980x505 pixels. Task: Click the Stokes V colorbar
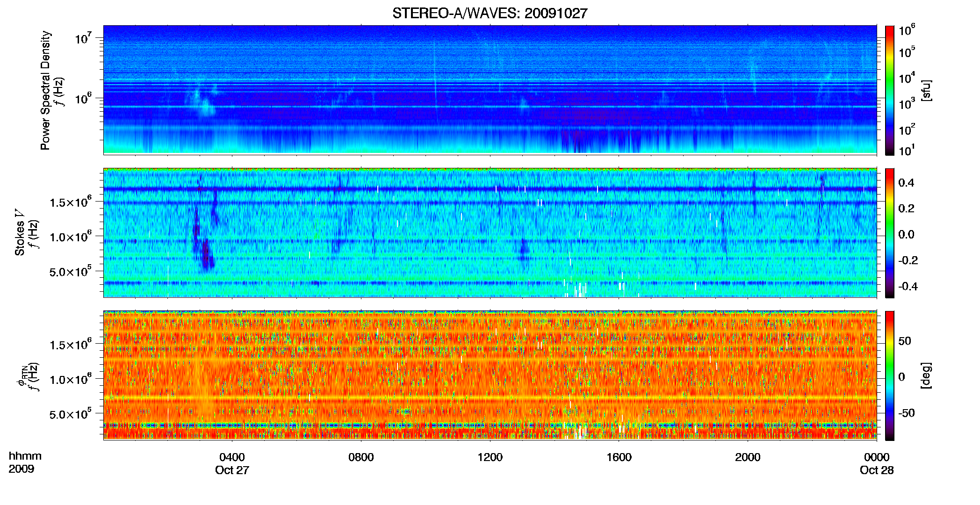pos(889,233)
